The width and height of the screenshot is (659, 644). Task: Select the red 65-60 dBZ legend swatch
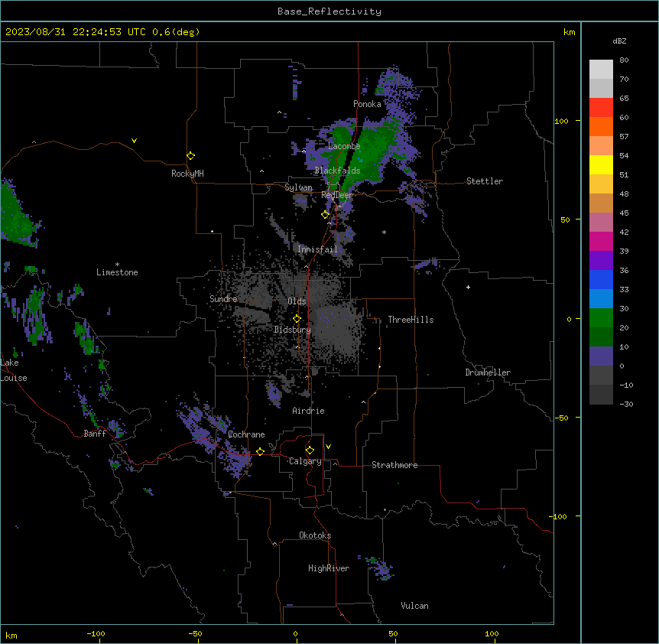pos(601,108)
